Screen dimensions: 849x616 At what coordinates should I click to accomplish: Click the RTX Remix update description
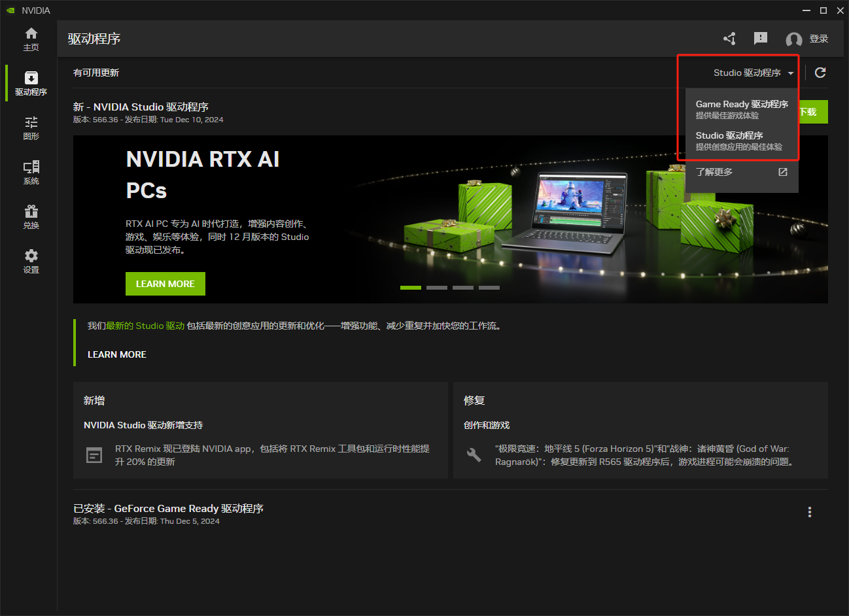tap(272, 455)
